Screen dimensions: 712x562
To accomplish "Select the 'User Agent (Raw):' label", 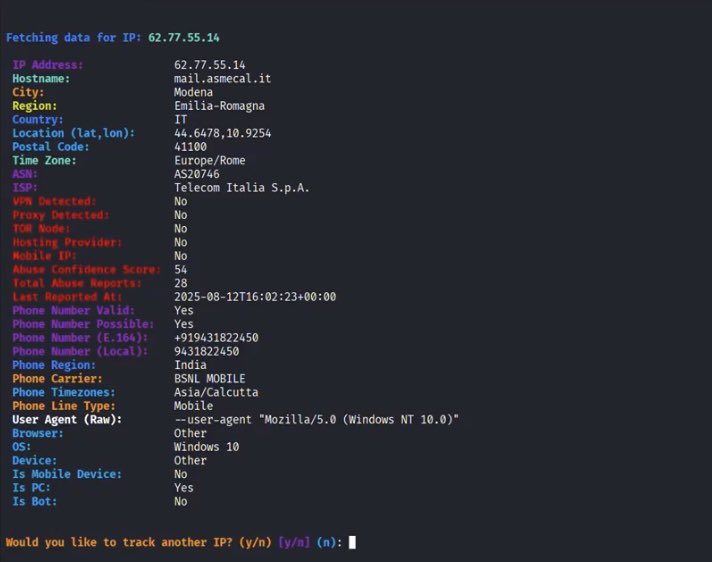I will coord(67,419).
